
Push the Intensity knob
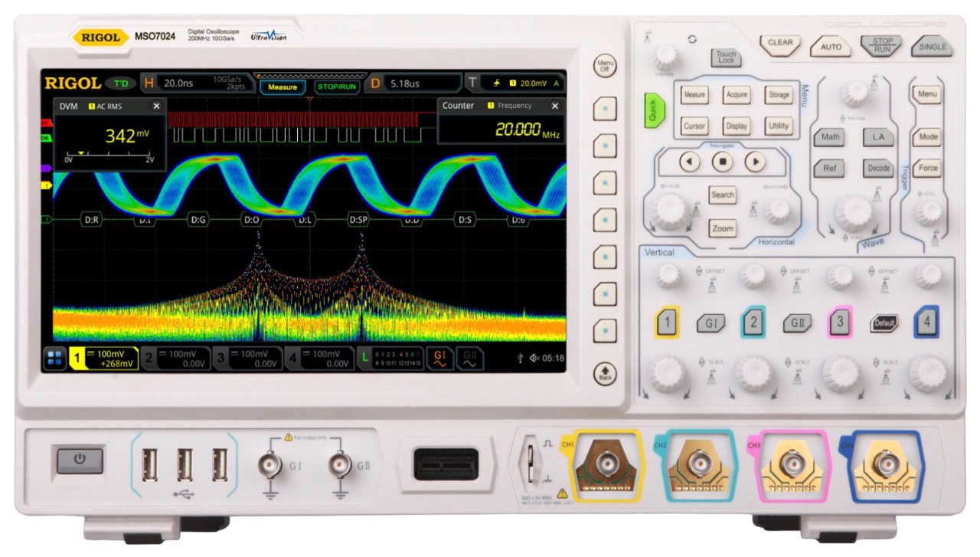pos(666,56)
